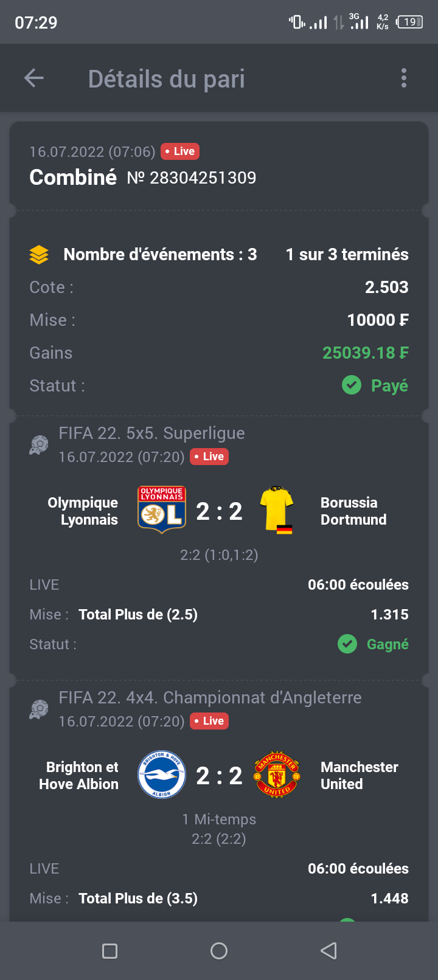Tap the esports icon beside FIFA 22 5x5 Superligue

[x=39, y=444]
